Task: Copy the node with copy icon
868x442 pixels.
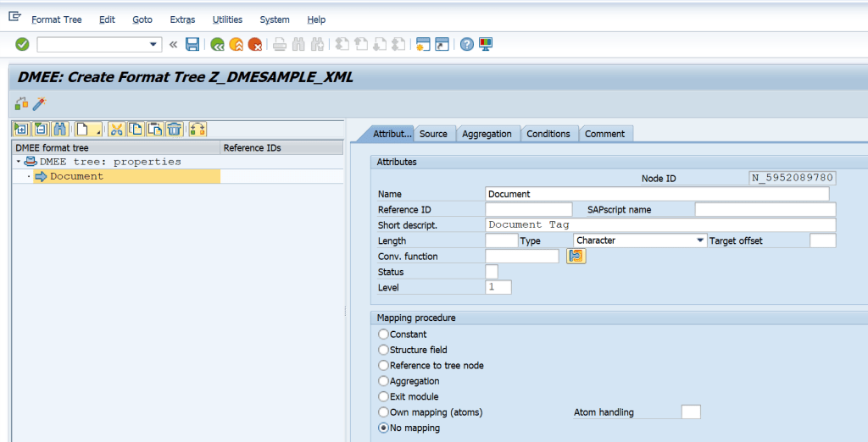Action: [136, 130]
